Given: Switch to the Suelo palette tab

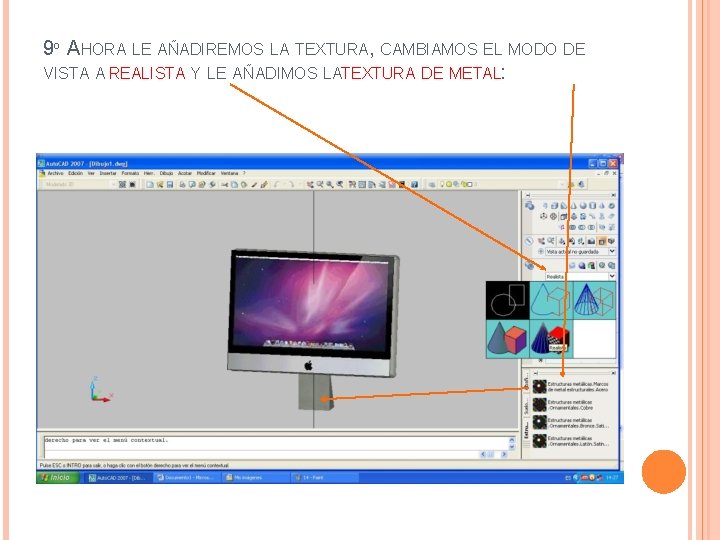Looking at the screenshot, I should click(526, 405).
